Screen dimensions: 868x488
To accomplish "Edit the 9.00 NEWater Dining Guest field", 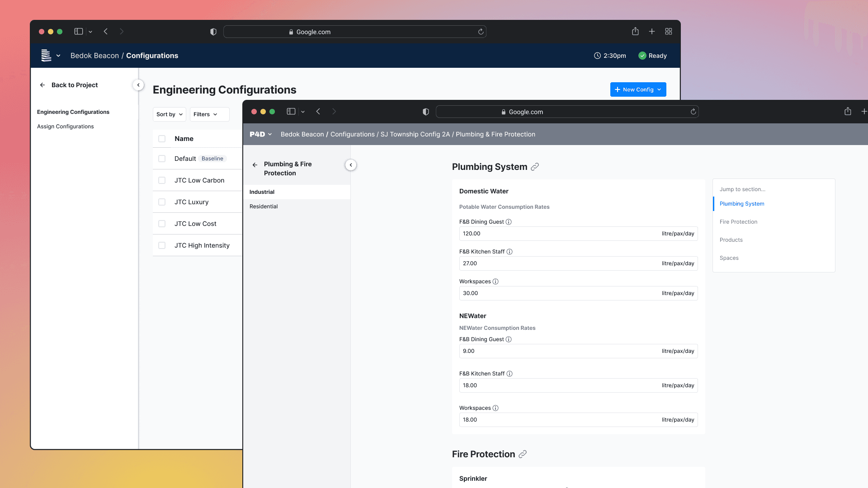I will 578,351.
